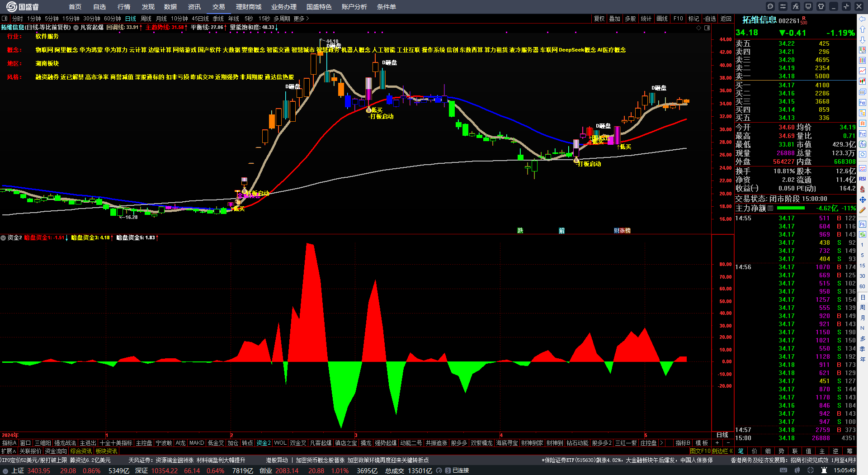This screenshot has height=475, width=868.
Task: Open the candlestick chart sidebar icon
Action: tap(863, 81)
